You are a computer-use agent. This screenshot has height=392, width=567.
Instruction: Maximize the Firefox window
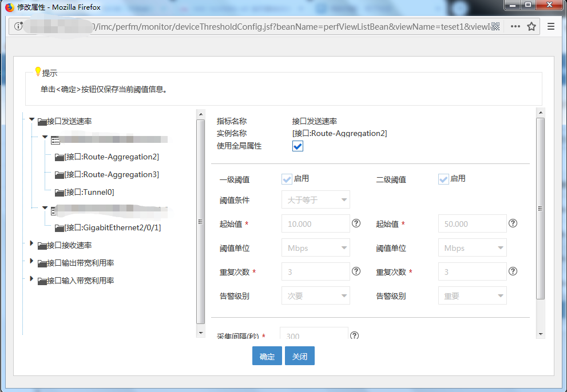click(x=528, y=5)
